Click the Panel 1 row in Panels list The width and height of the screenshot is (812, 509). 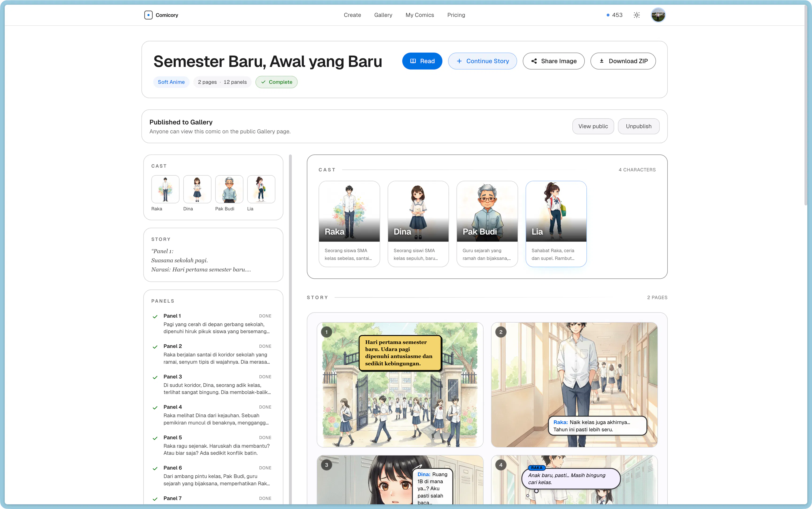point(213,324)
